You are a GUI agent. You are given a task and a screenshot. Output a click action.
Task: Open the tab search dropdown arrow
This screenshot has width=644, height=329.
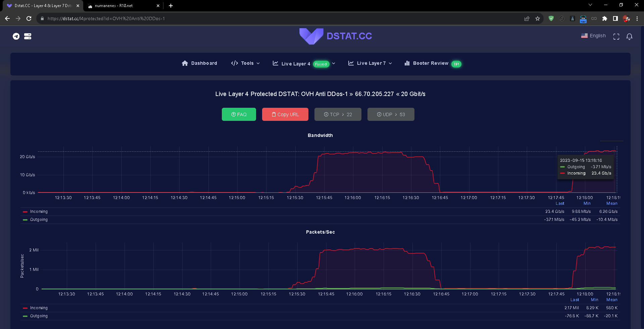[x=590, y=5]
